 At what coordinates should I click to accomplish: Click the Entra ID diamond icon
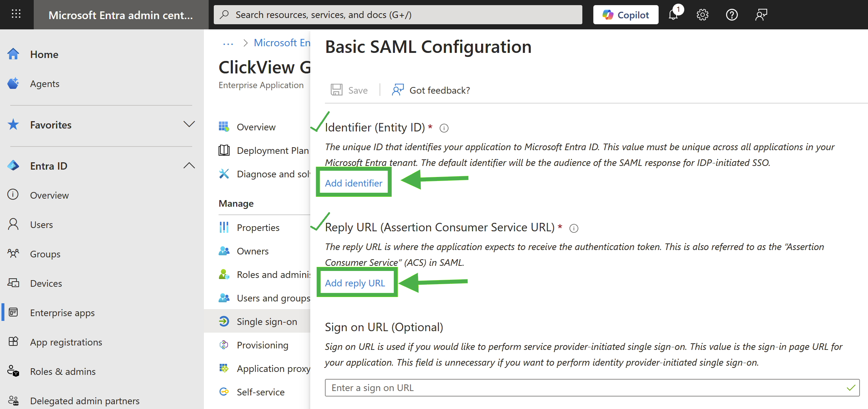[x=13, y=166]
